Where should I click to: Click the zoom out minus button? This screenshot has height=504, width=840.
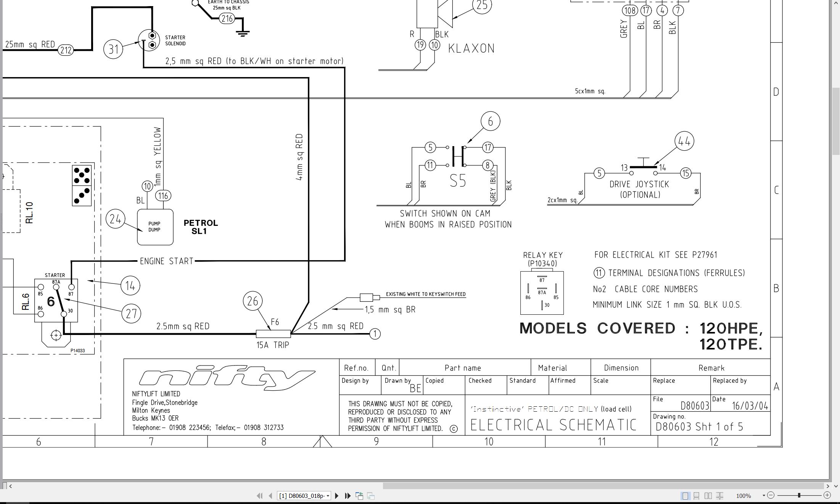[771, 496]
